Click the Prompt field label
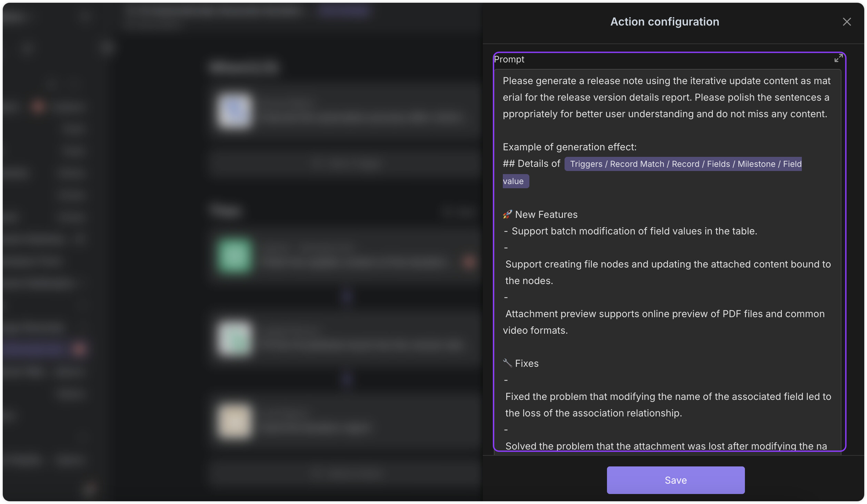Viewport: 867px width, 504px height. (x=509, y=59)
